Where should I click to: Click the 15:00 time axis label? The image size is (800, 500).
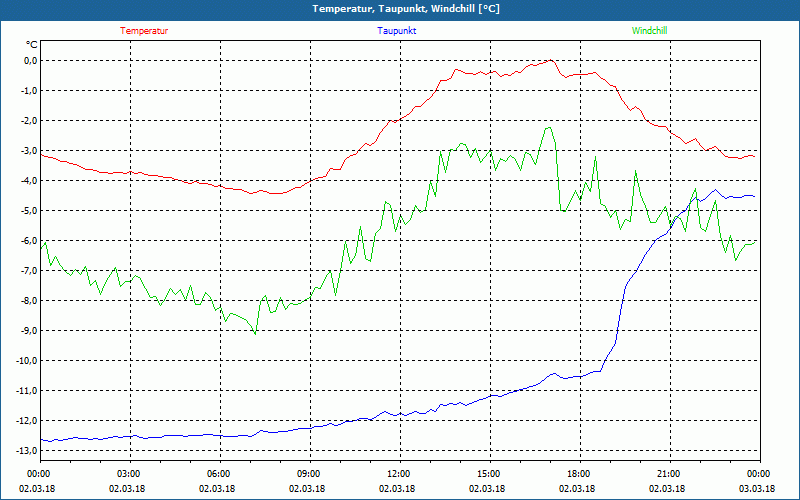pyautogui.click(x=490, y=474)
